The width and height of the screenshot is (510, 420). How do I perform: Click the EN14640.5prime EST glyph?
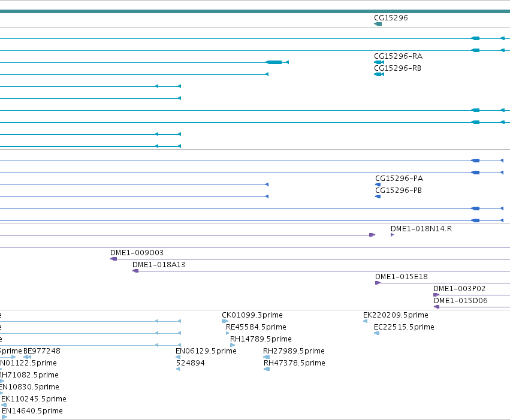tap(4, 418)
